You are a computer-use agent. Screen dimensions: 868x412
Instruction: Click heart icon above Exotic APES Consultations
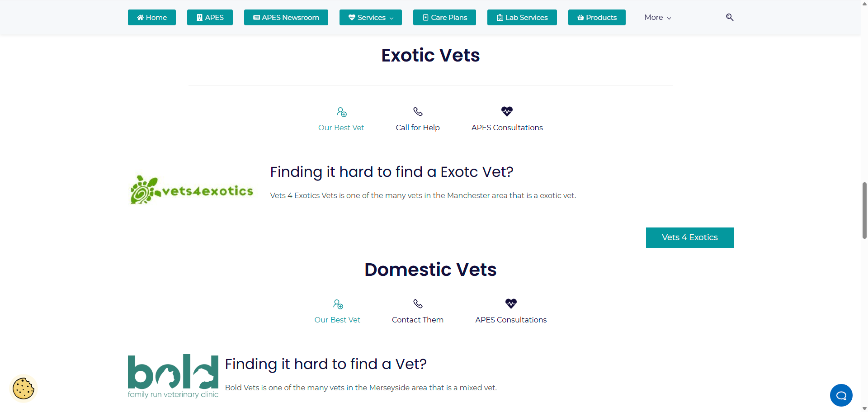point(507,111)
